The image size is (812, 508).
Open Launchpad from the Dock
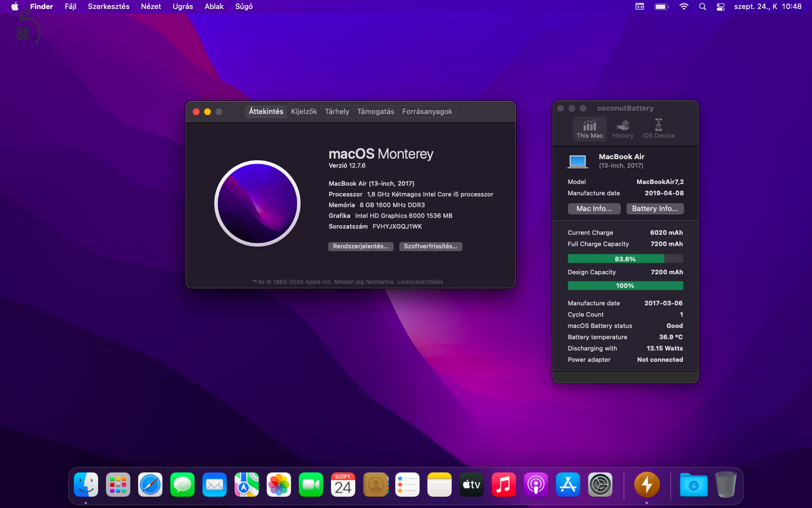point(118,485)
